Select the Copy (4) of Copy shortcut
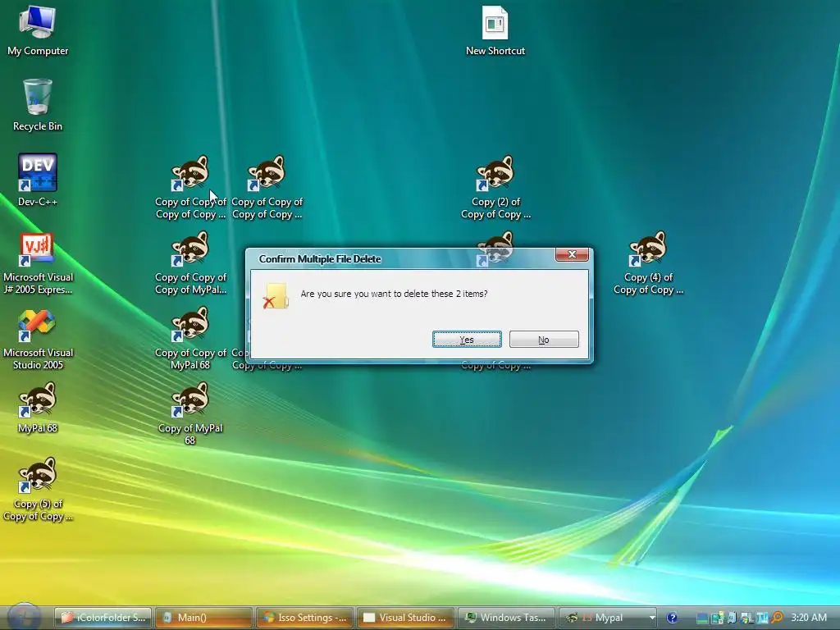The height and width of the screenshot is (630, 840). tap(648, 263)
